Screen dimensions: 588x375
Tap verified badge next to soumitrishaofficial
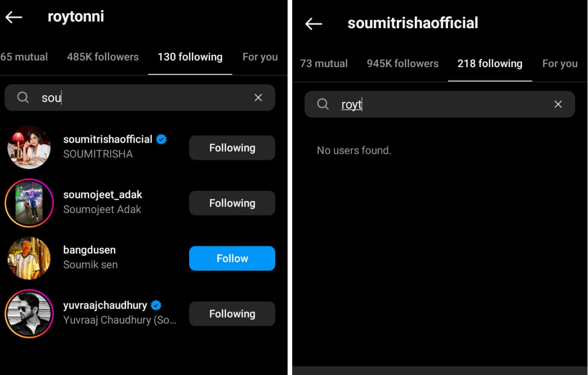(161, 139)
